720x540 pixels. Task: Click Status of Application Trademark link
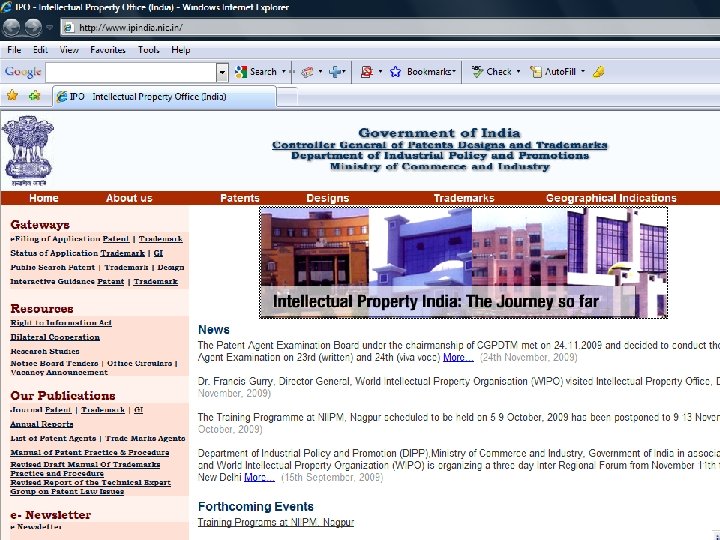click(123, 253)
